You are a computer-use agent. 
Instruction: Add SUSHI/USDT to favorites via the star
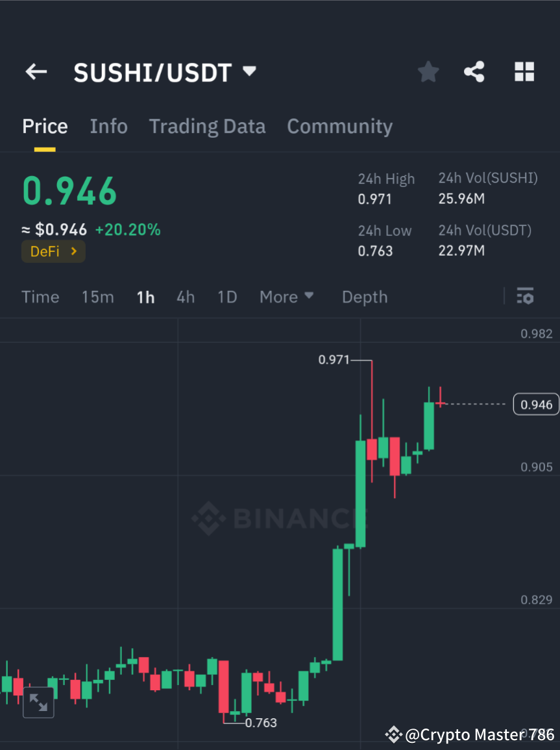[428, 72]
